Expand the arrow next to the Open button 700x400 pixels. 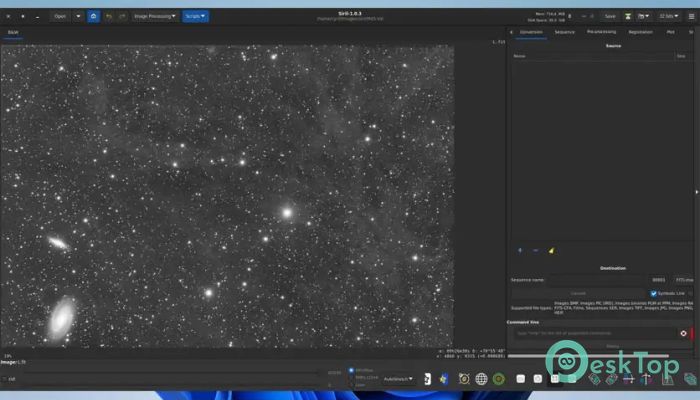(x=78, y=17)
